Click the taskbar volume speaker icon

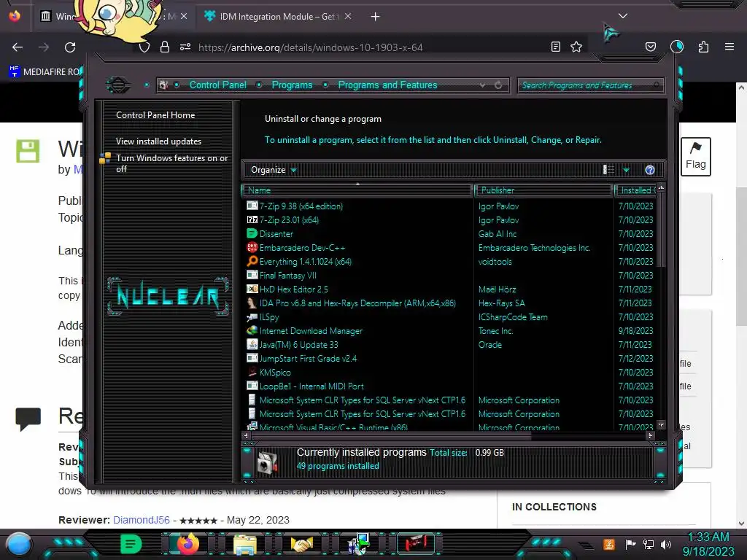pos(666,544)
